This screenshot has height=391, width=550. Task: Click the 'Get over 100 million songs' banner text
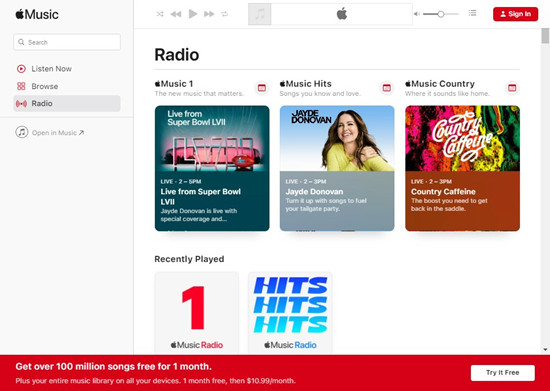113,367
